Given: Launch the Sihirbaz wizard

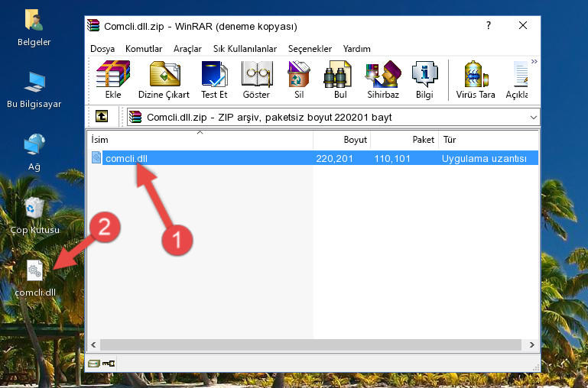Looking at the screenshot, I should pyautogui.click(x=383, y=79).
